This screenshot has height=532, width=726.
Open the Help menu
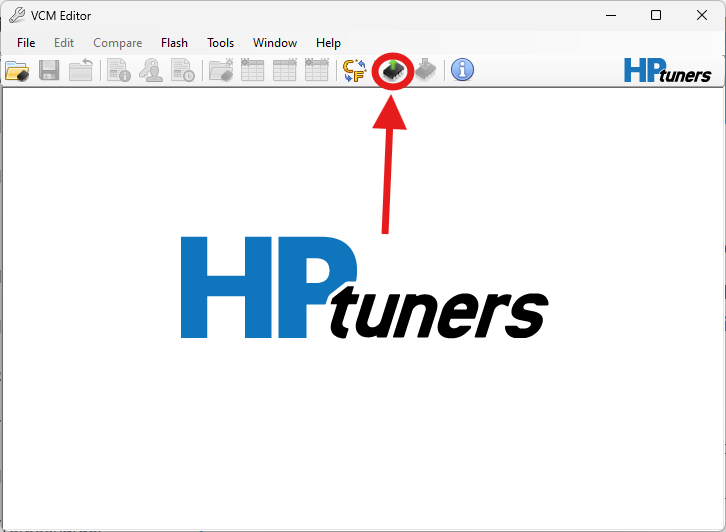point(328,43)
